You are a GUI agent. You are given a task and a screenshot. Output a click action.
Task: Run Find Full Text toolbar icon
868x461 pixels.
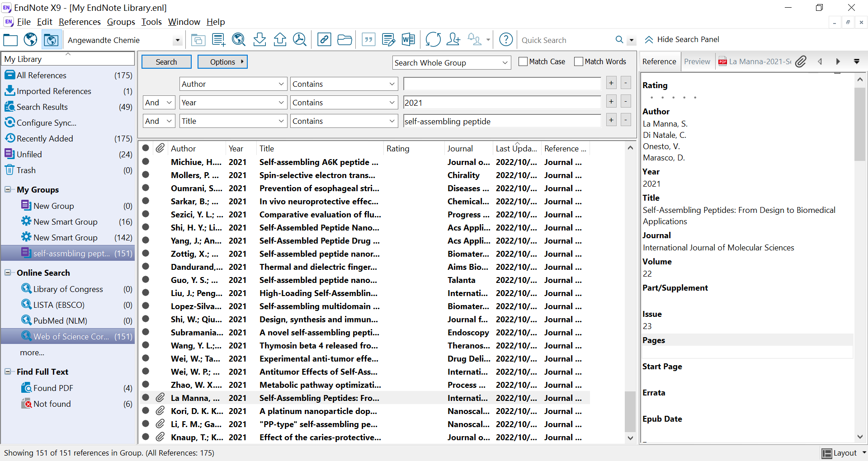click(300, 40)
